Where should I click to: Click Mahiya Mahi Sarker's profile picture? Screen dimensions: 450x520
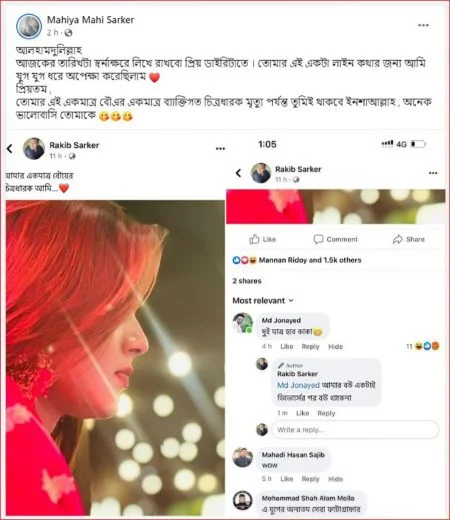tap(29, 26)
